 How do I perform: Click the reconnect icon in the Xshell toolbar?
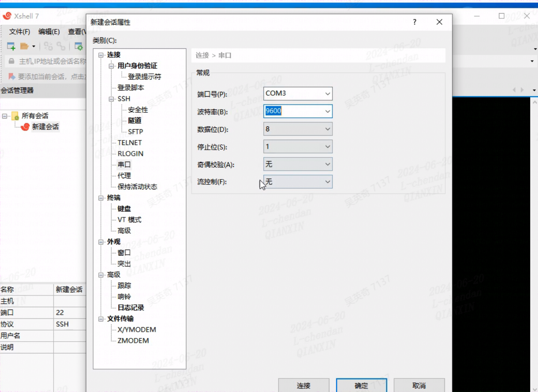(48, 46)
